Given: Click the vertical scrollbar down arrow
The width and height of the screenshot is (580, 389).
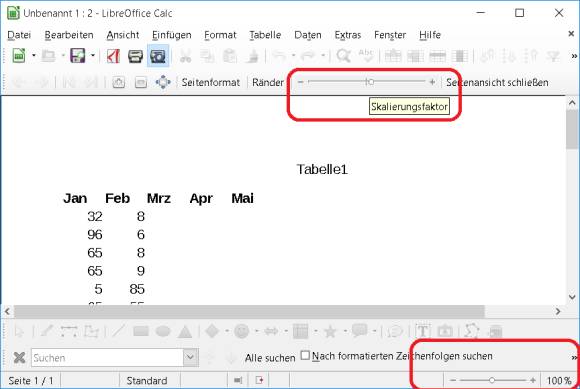Looking at the screenshot, I should tap(572, 297).
